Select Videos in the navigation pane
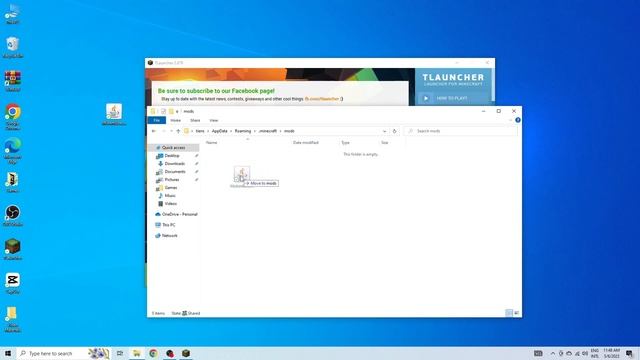The image size is (640, 360). click(171, 204)
